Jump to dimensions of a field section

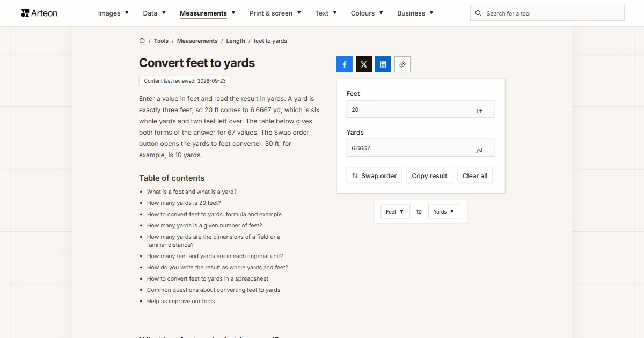tap(214, 240)
